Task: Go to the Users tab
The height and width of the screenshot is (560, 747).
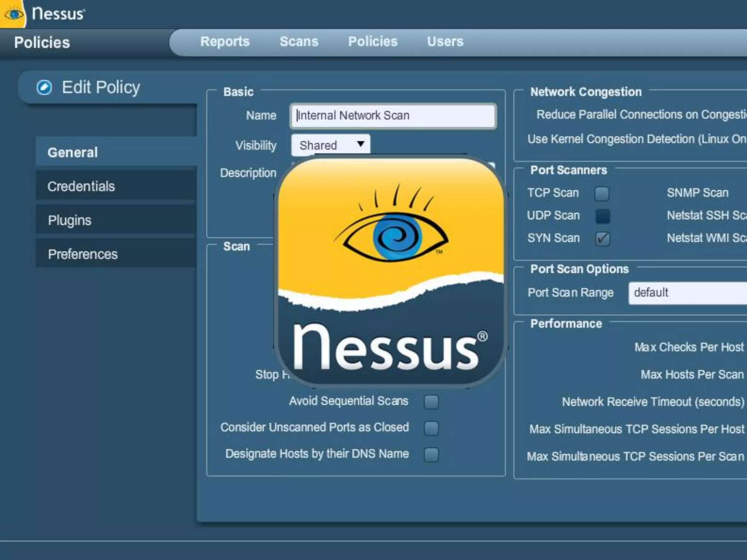Action: (445, 42)
